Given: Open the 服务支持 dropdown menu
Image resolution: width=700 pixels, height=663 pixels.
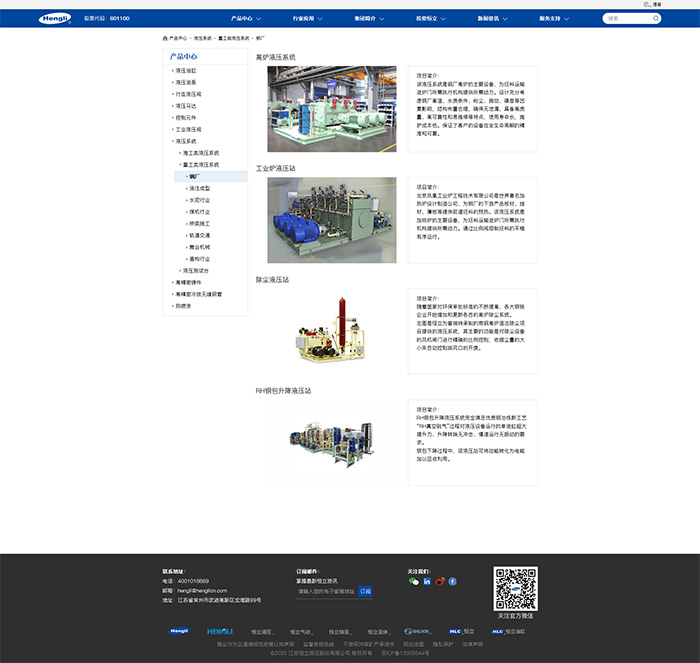Looking at the screenshot, I should click(x=554, y=18).
